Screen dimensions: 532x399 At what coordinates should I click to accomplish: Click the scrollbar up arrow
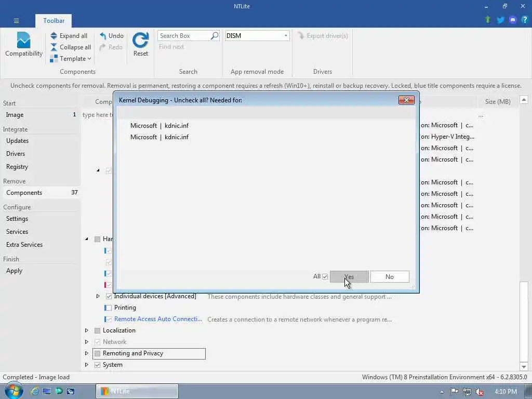524,99
